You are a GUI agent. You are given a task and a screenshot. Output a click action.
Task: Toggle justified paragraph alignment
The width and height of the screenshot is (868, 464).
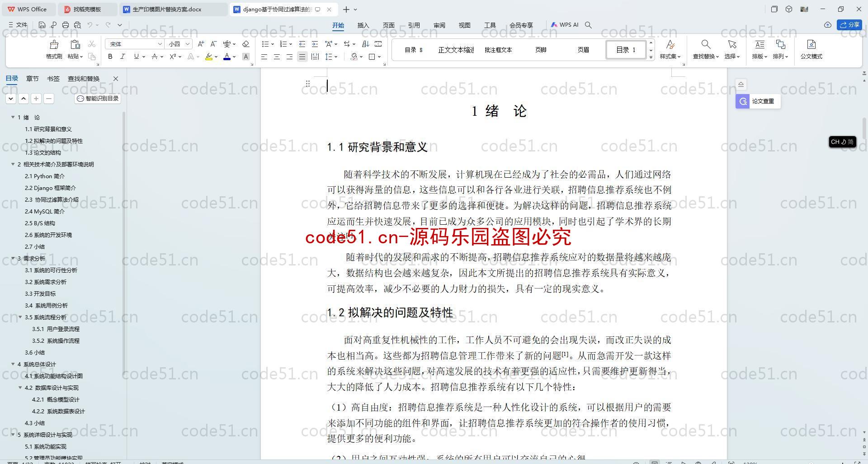coord(302,57)
